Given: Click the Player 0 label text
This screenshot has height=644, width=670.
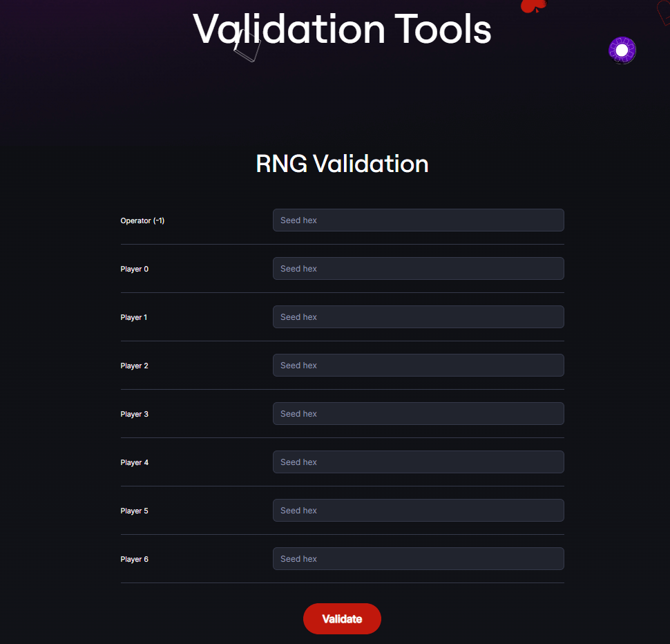Looking at the screenshot, I should click(x=134, y=269).
